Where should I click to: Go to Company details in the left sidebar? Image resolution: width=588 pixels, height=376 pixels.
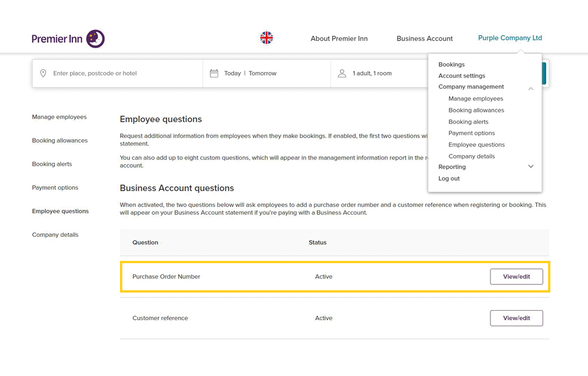click(x=55, y=235)
